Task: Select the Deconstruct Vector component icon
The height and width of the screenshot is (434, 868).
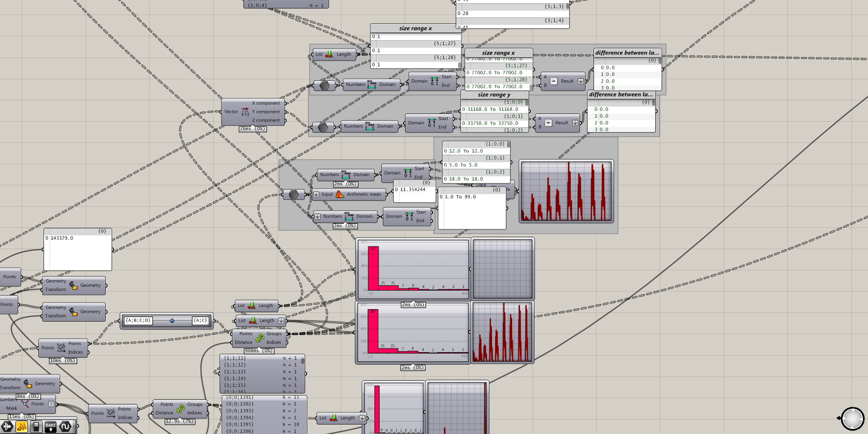Action: click(x=245, y=111)
